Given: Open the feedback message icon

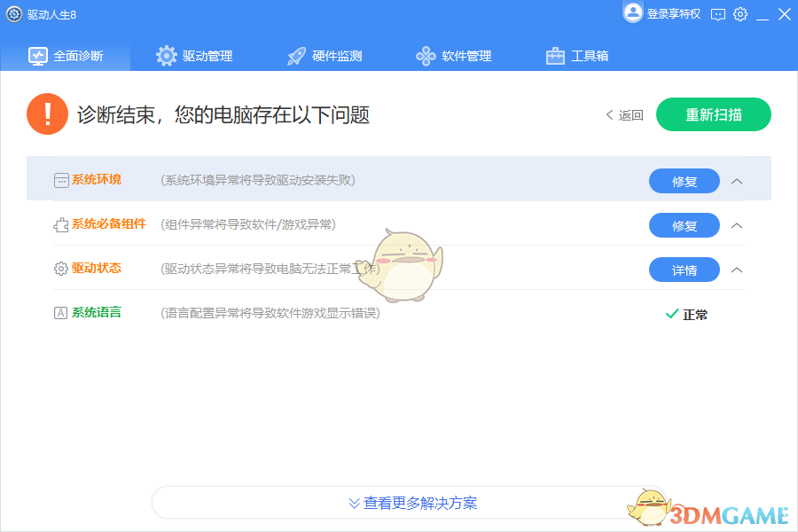Looking at the screenshot, I should tap(718, 14).
